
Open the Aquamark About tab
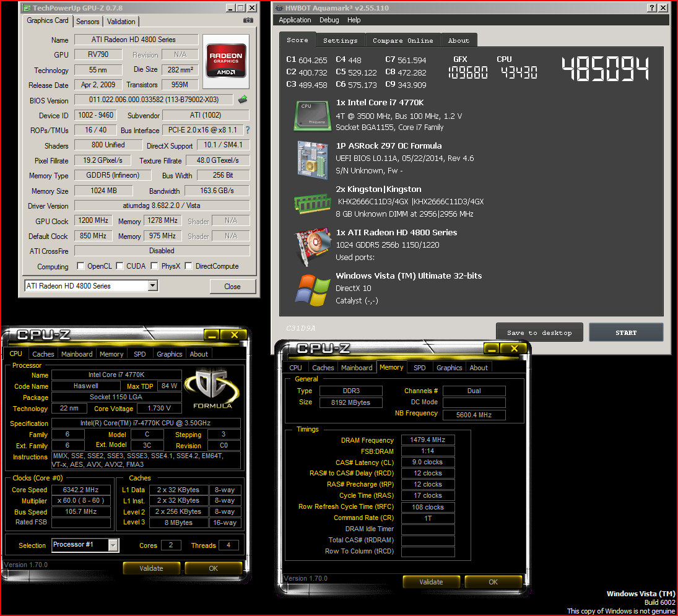coord(458,40)
